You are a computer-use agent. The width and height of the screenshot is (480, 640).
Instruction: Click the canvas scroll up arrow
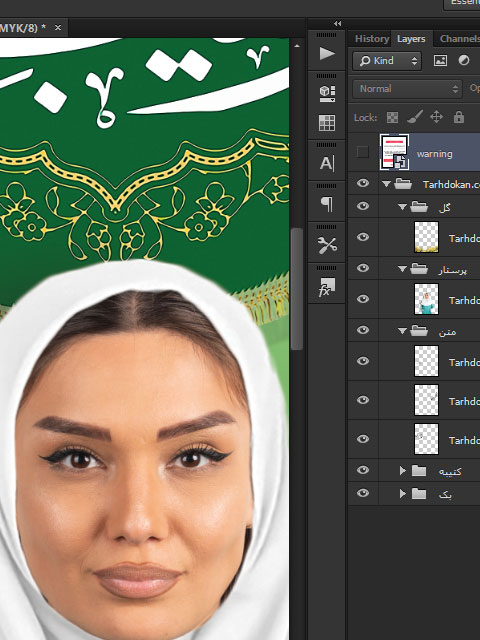click(297, 46)
